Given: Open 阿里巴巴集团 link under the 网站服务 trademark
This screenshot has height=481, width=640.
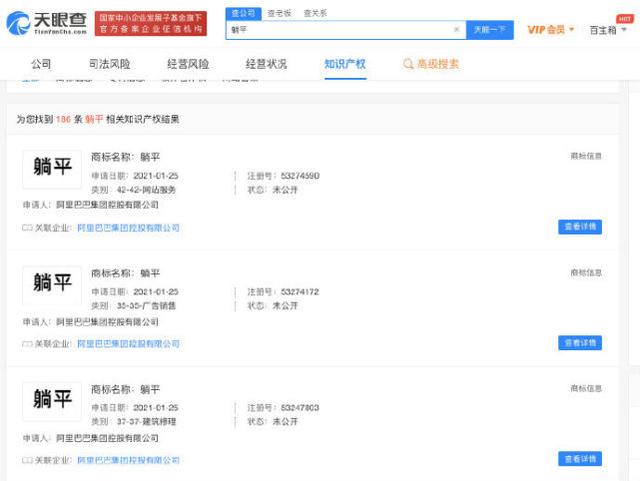Looking at the screenshot, I should pos(128,228).
